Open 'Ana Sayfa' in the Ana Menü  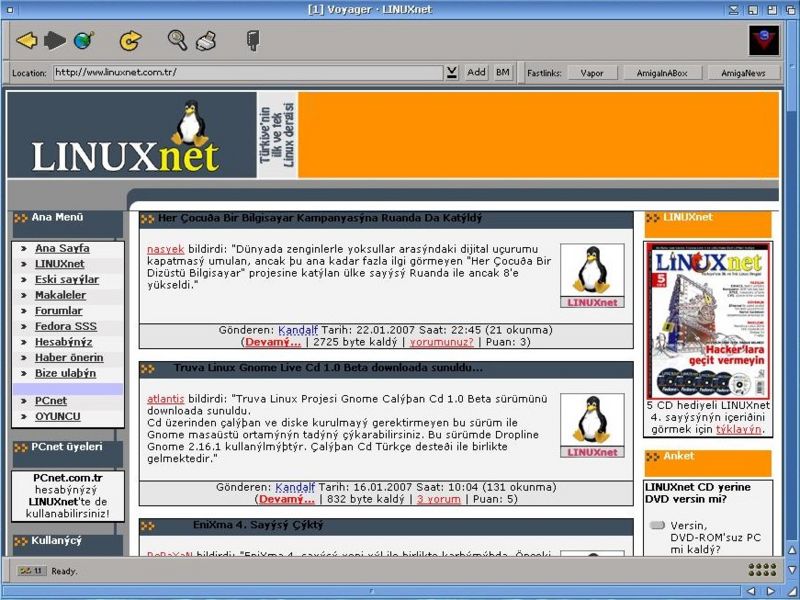(62, 248)
